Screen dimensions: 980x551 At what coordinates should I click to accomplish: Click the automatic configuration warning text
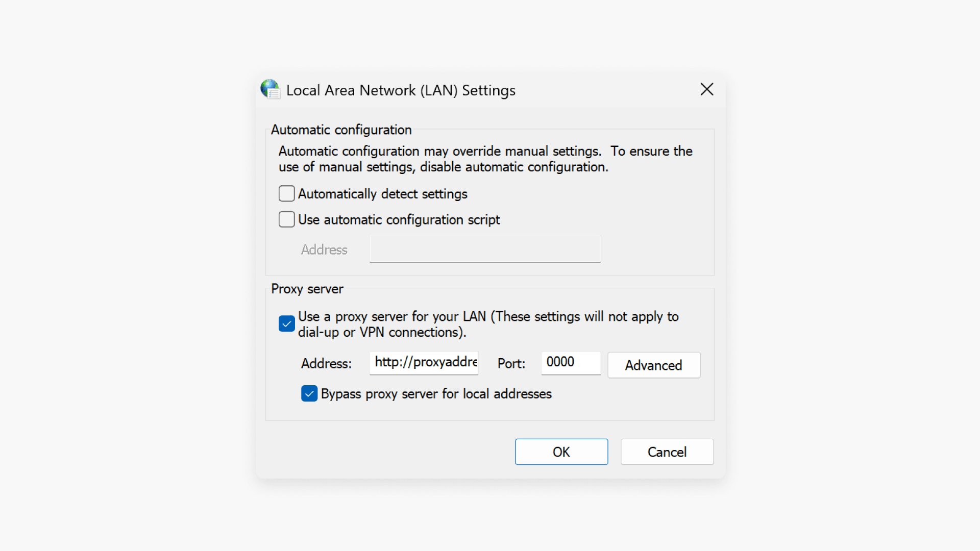click(x=484, y=159)
